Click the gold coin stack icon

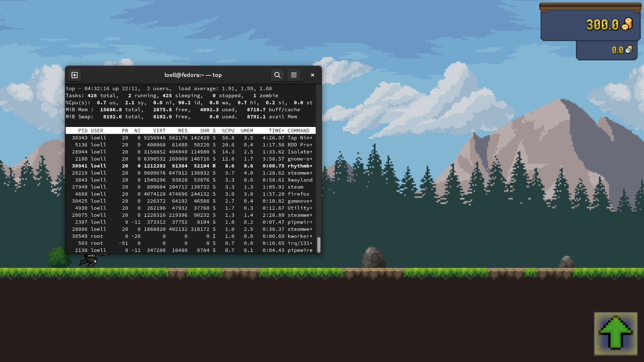[627, 24]
